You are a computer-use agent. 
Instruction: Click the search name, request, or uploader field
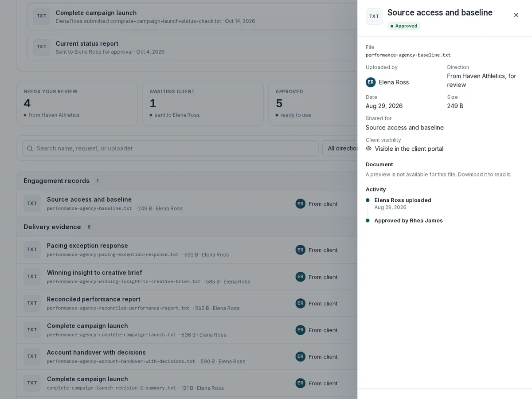coord(170,149)
